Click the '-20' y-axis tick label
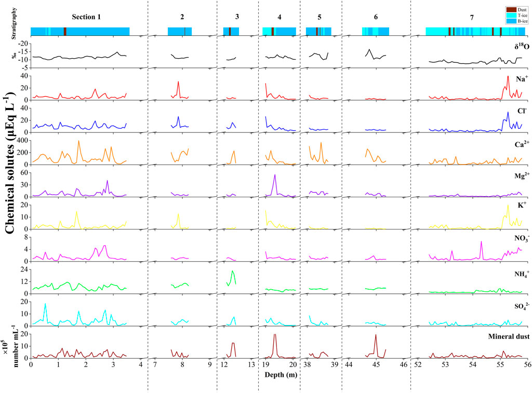This screenshot has width=532, height=393. pos(23,44)
